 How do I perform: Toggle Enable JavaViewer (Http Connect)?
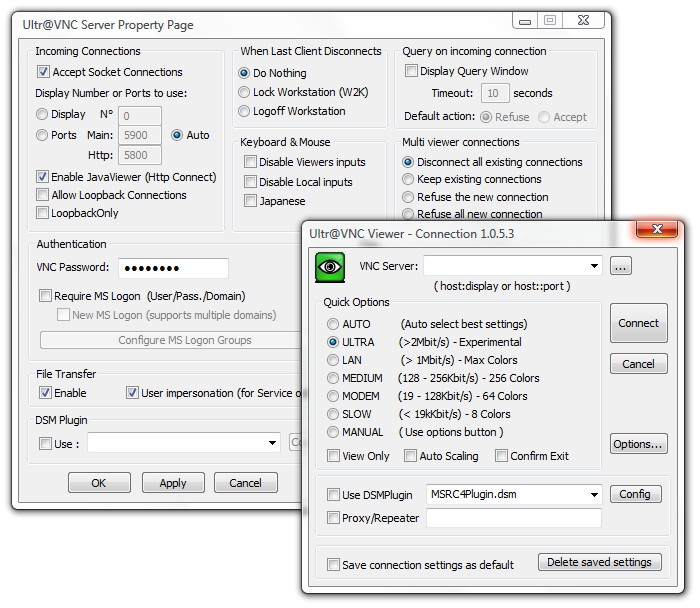pos(42,177)
